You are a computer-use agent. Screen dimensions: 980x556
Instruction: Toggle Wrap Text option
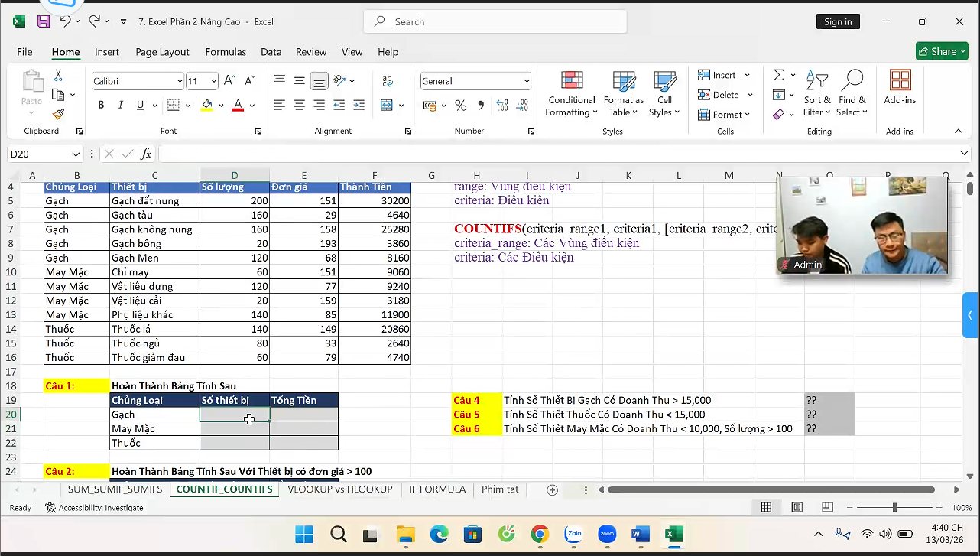(388, 80)
